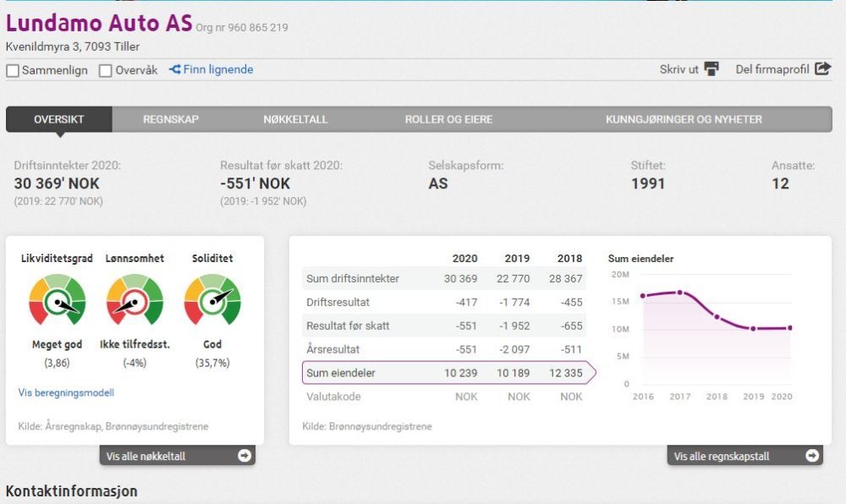This screenshot has width=846, height=504.
Task: Click the Sum eiendeler chart title
Action: 641,259
